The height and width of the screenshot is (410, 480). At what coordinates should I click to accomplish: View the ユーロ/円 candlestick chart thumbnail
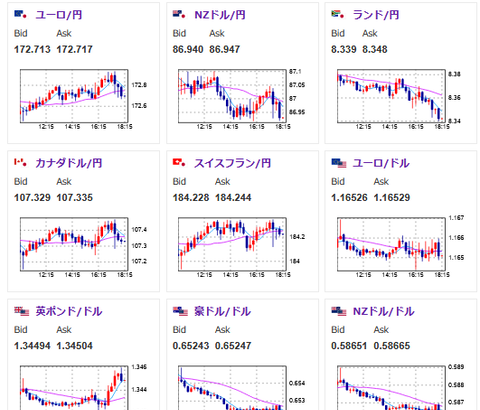tap(76, 99)
